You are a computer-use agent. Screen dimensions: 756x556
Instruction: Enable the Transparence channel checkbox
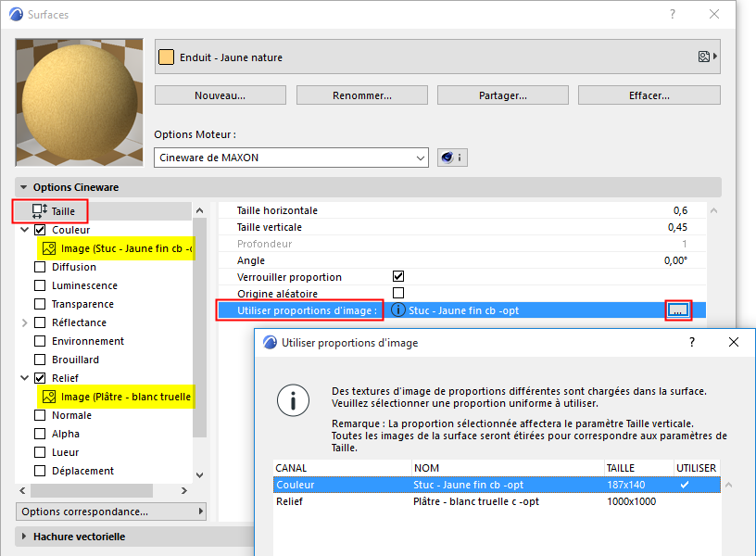point(40,304)
